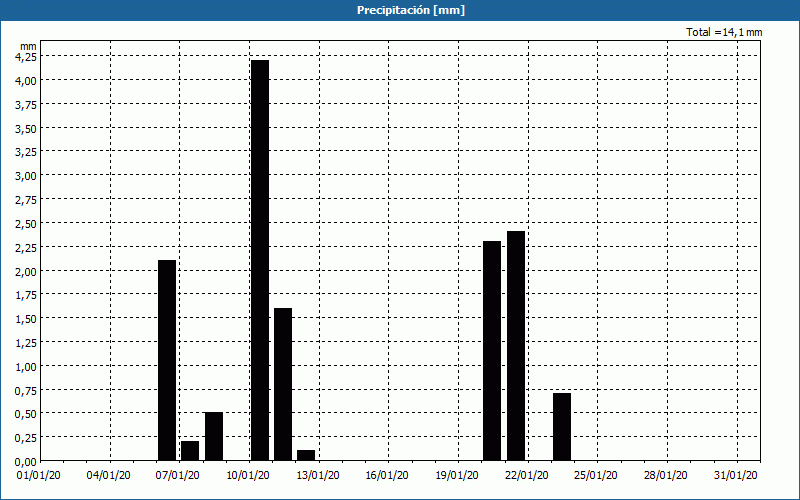
Task: Click the 2,40 mm bar before 22/01/20
Action: click(516, 346)
